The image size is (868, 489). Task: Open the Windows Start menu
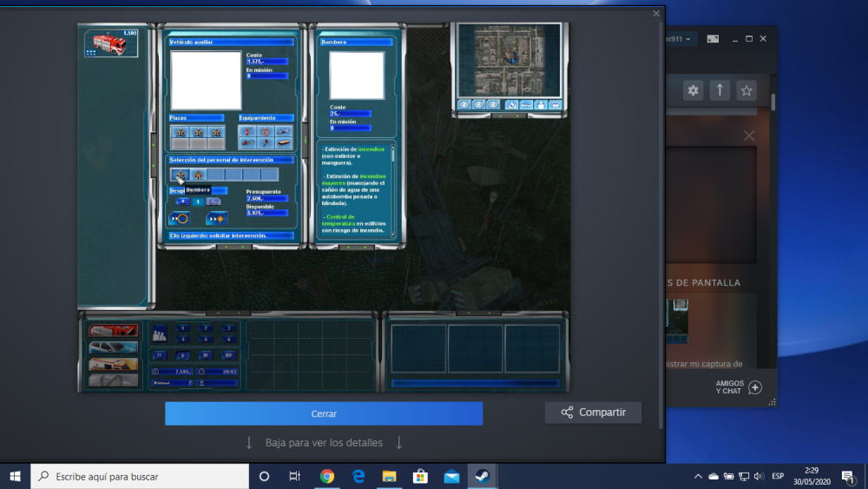tap(15, 476)
